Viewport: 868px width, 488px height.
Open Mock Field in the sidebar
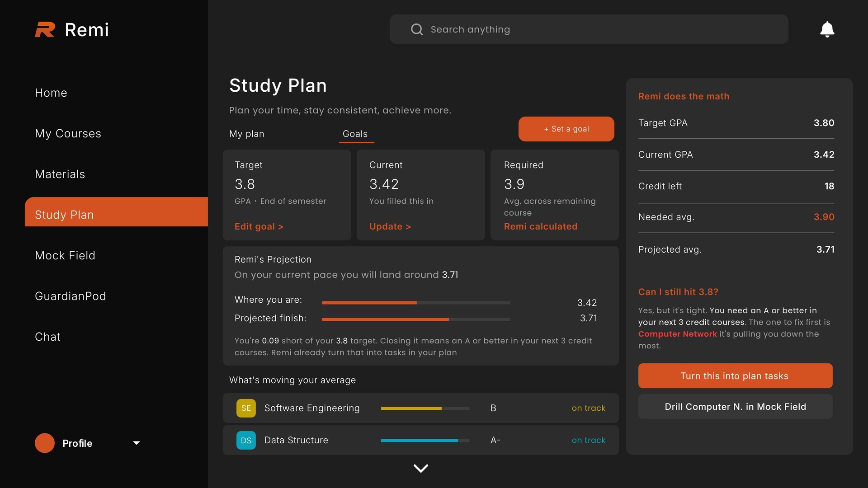[x=65, y=255]
